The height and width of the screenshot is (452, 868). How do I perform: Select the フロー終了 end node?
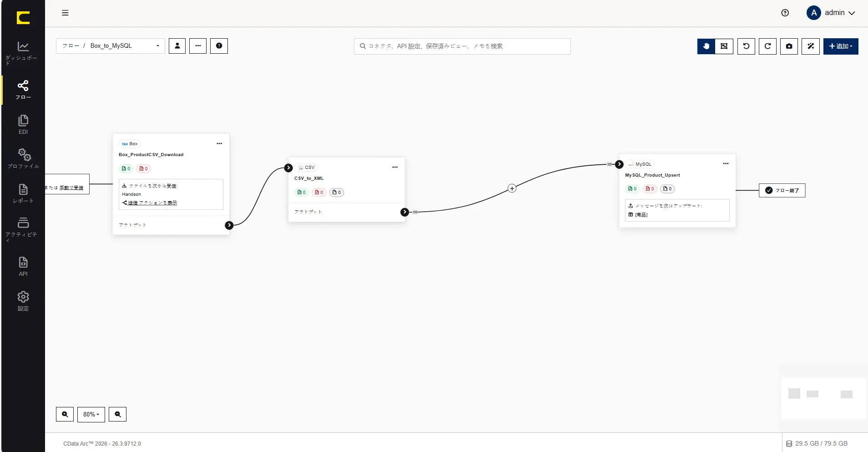pos(782,190)
